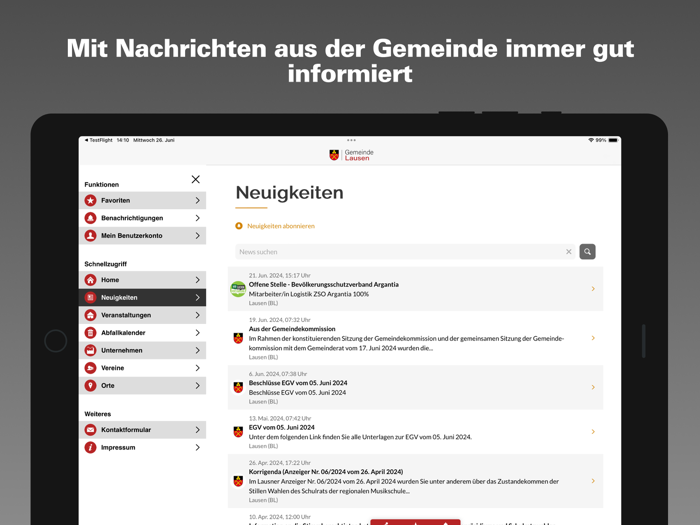This screenshot has width=700, height=525.
Task: Open the Benachrichtigungen menu item
Action: 142,218
